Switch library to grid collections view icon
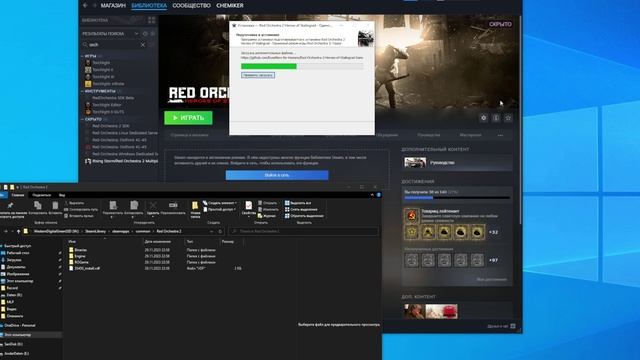This screenshot has height=360, width=640. (x=151, y=20)
